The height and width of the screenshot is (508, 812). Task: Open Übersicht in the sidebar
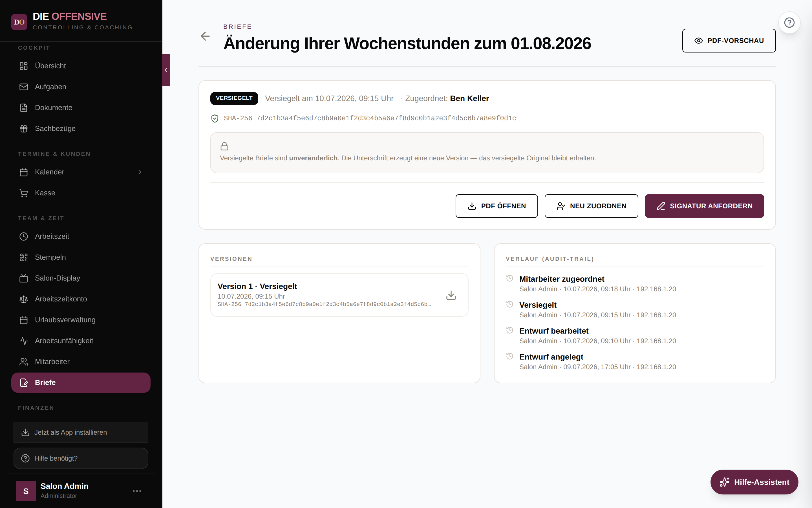81,66
